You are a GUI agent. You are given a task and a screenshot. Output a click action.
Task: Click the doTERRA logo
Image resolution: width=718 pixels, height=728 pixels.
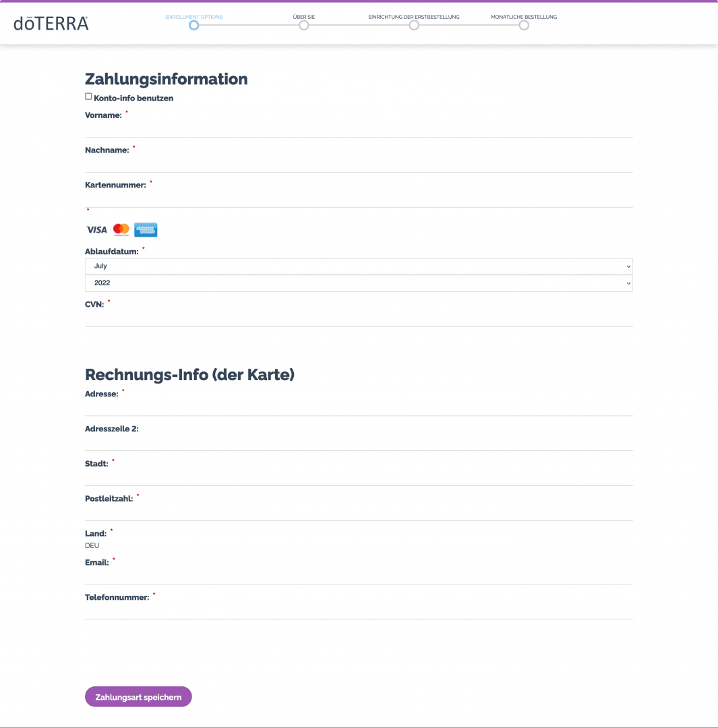[x=51, y=24]
